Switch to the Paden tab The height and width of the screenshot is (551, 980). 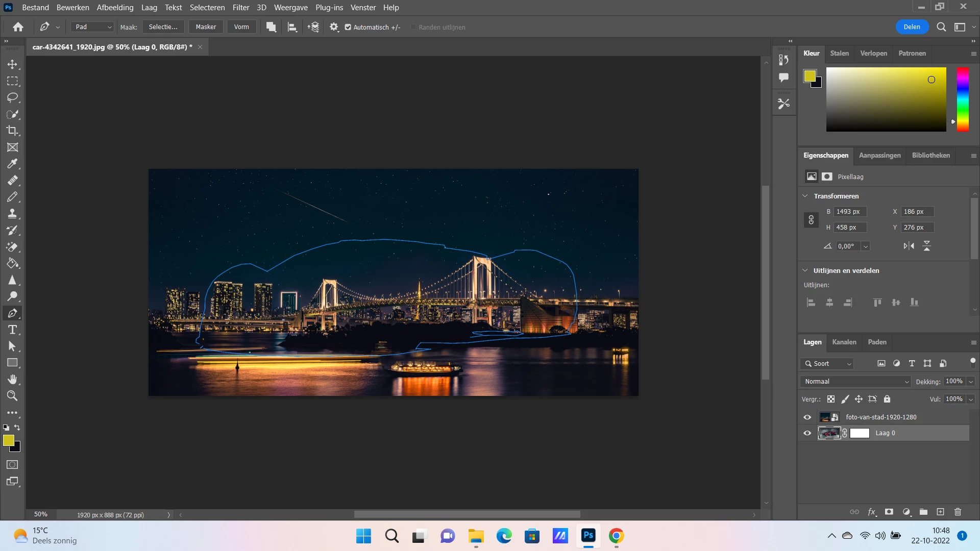point(877,342)
